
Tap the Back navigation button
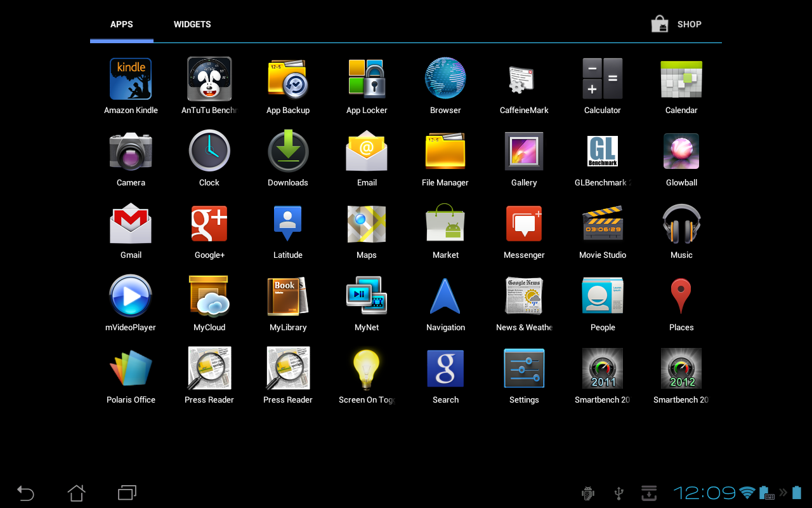coord(25,493)
